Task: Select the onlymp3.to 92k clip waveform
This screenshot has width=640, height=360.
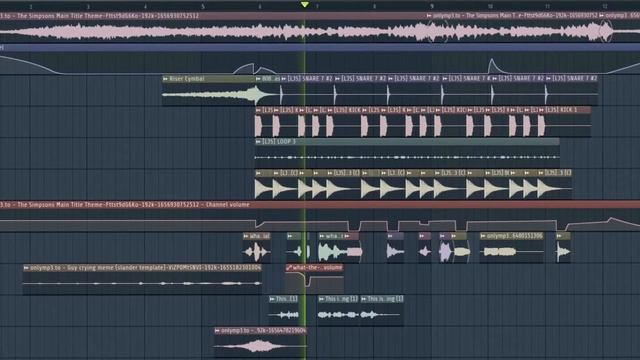Action: pos(260,347)
